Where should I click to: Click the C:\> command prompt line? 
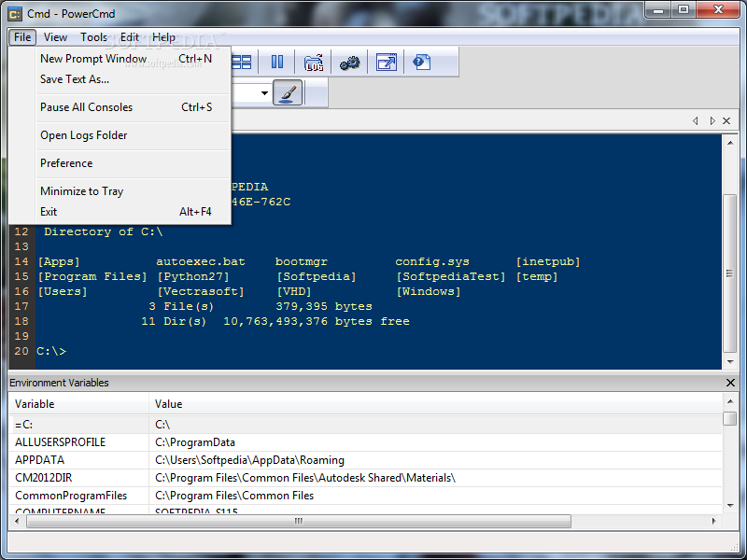point(51,352)
